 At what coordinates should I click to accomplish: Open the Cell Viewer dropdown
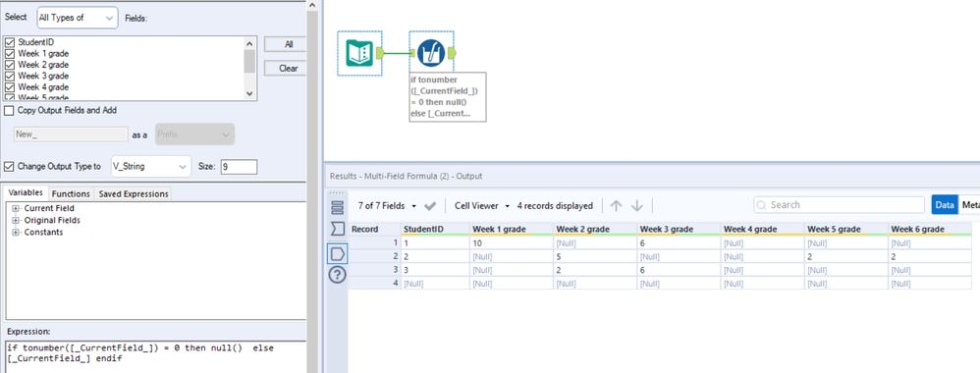pyautogui.click(x=482, y=205)
